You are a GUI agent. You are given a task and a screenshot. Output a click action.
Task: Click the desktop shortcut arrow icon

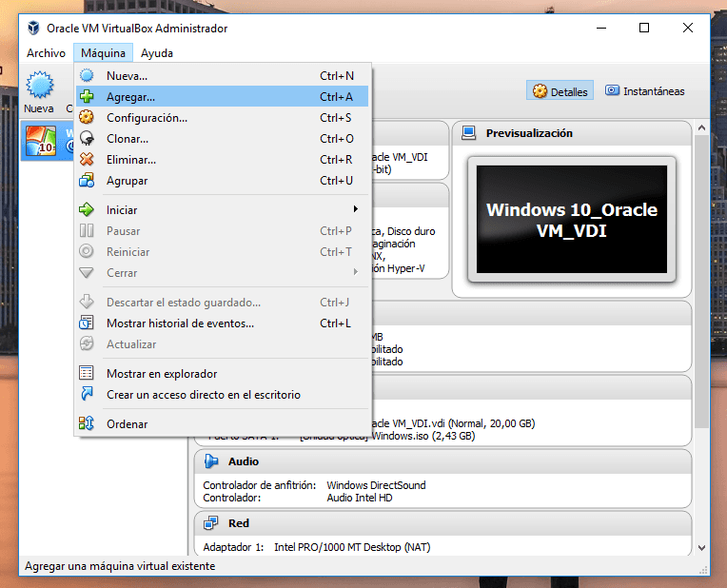[87, 394]
